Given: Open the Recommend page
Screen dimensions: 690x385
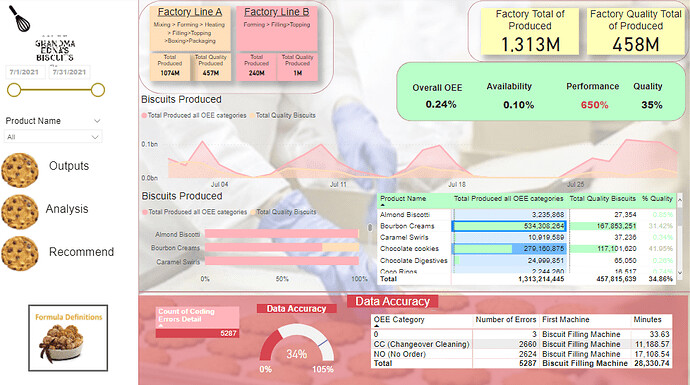Looking at the screenshot, I should pyautogui.click(x=81, y=252).
